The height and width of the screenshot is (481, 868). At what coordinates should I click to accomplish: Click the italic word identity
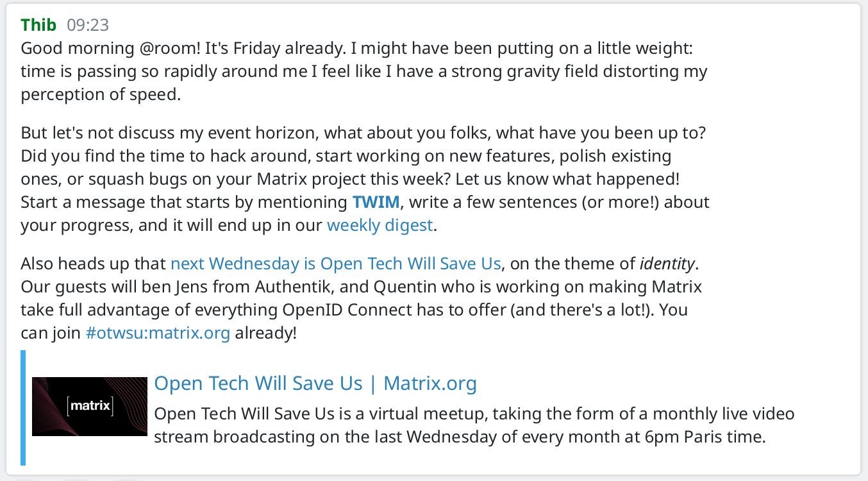coord(667,264)
